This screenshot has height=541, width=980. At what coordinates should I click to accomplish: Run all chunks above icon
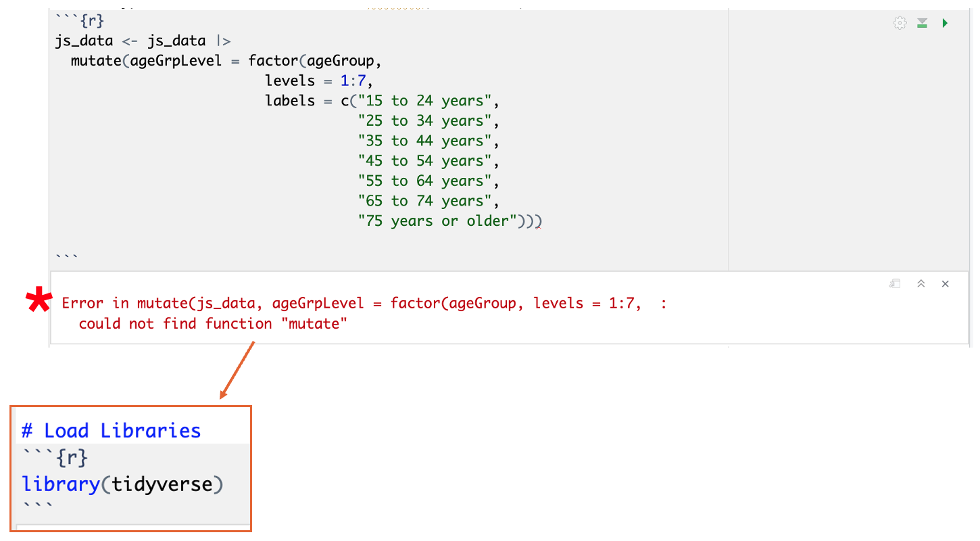click(x=922, y=24)
